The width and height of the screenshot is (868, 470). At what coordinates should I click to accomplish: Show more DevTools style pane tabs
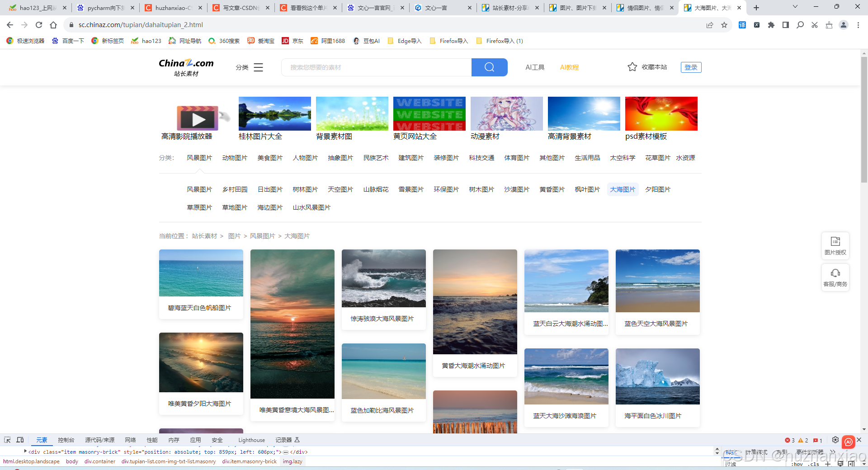833,452
